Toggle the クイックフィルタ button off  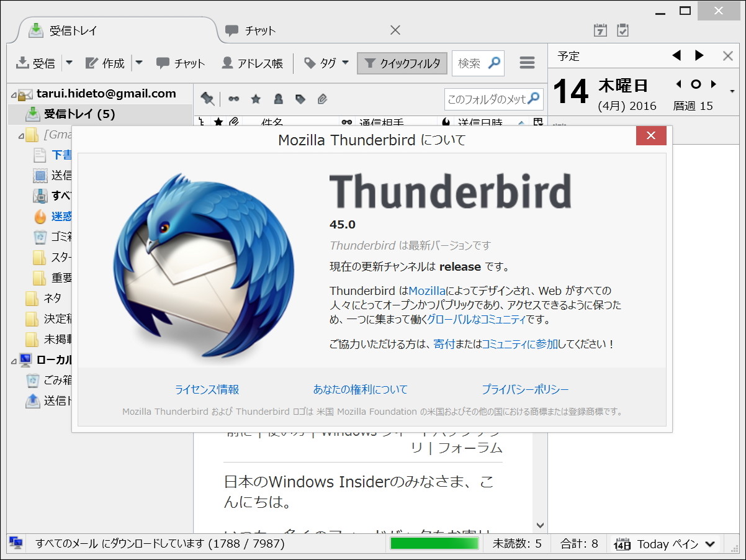402,63
